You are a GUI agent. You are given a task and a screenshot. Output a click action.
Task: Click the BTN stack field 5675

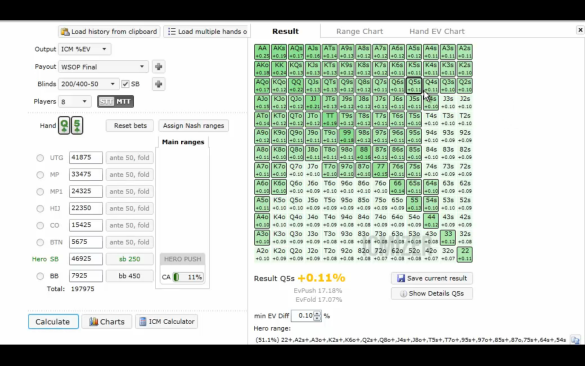tap(86, 242)
